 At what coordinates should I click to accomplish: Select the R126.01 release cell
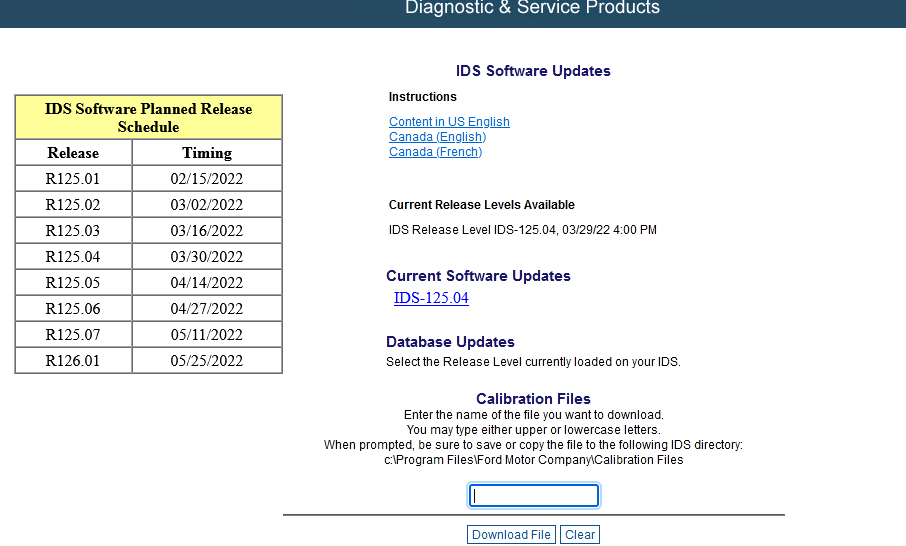[x=73, y=361]
